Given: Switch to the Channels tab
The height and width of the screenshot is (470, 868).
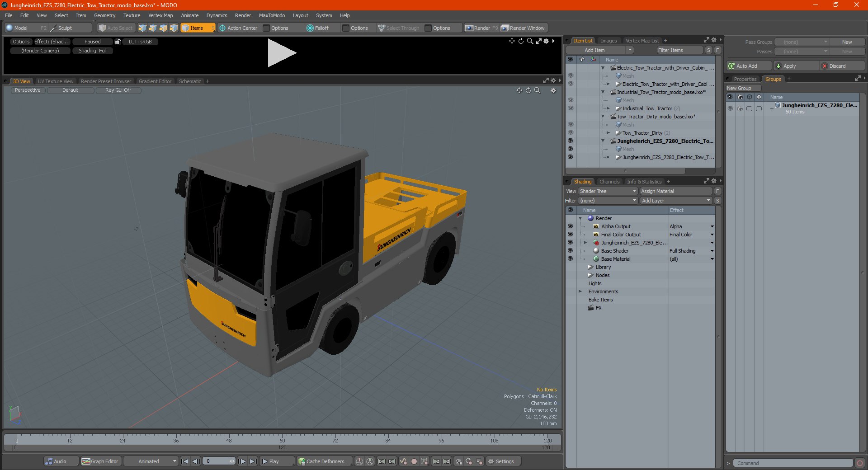Looking at the screenshot, I should 609,182.
